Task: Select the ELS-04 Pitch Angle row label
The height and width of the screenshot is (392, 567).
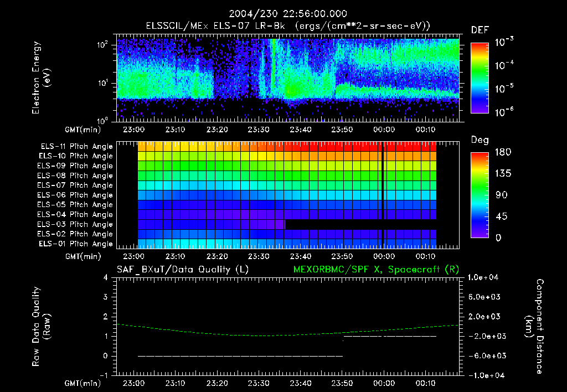Action: pyautogui.click(x=75, y=214)
